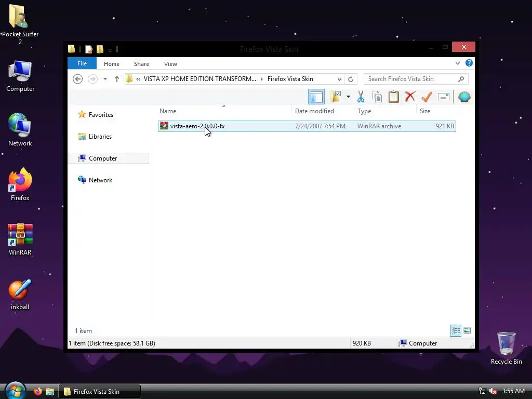
Task: Open the Explorer icon in quick launch
Action: pos(50,392)
